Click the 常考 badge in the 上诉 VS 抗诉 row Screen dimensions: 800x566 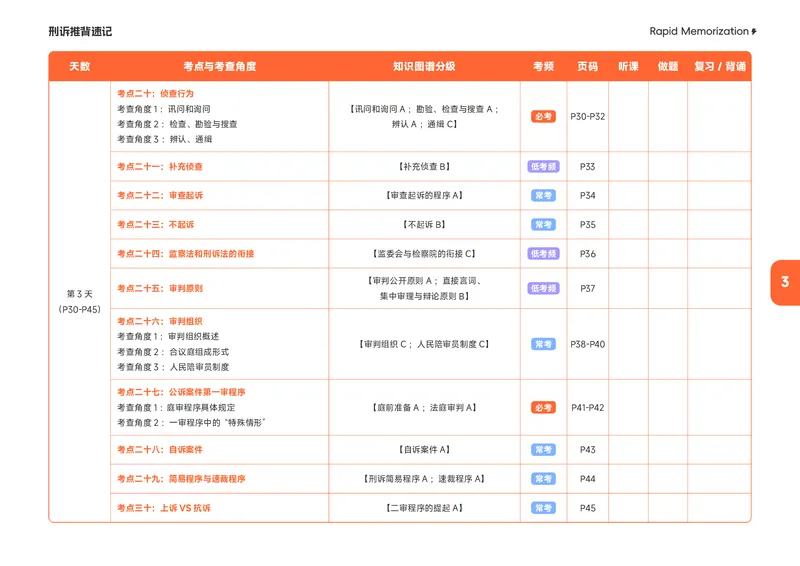tap(543, 508)
